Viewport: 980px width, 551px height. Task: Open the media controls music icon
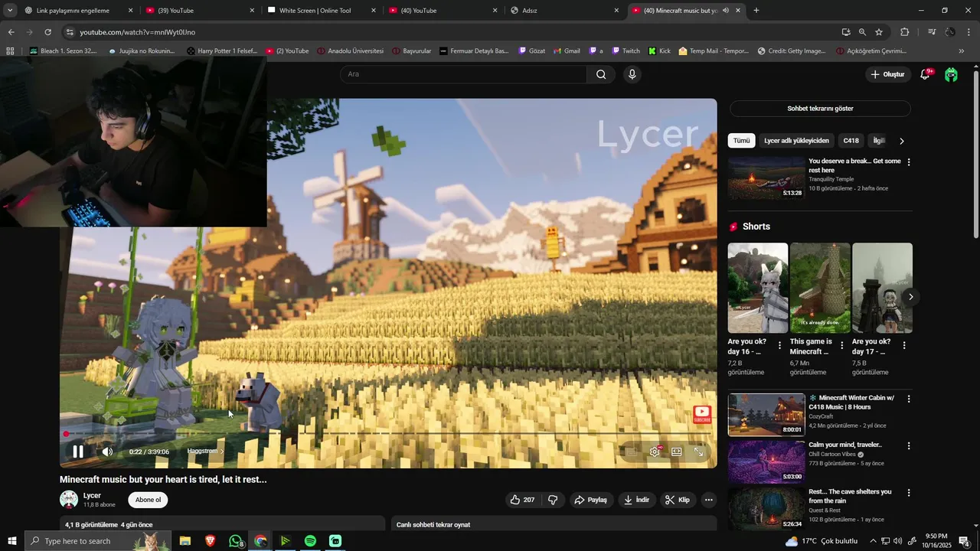(x=932, y=32)
